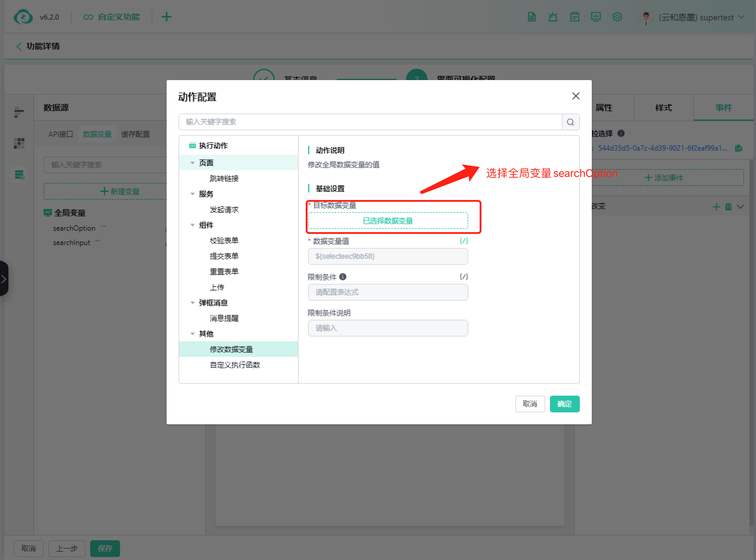Screen dimensions: 756x560
Task: Select 自定义执行函数 action item
Action: (x=235, y=365)
